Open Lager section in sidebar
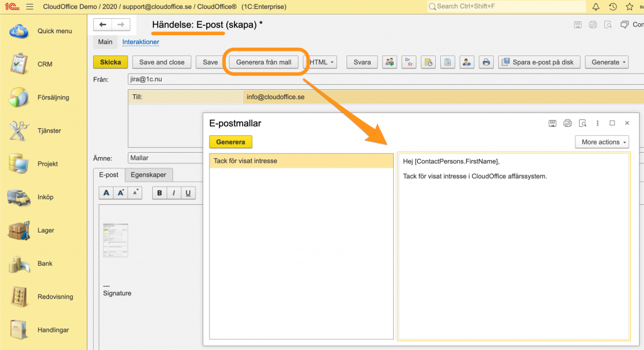This screenshot has width=644, height=350. (x=43, y=231)
